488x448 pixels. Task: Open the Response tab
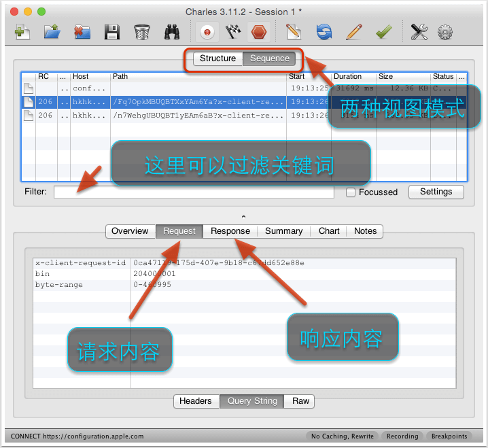(230, 231)
